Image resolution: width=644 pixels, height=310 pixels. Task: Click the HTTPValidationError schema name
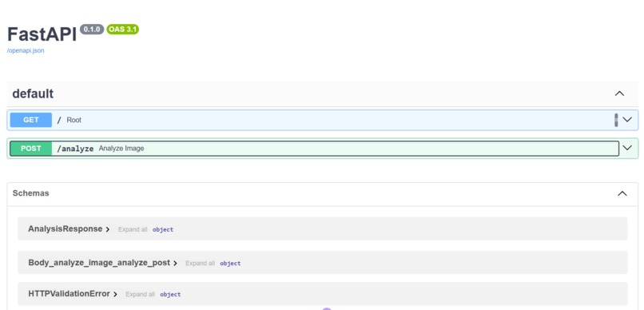[x=69, y=293]
